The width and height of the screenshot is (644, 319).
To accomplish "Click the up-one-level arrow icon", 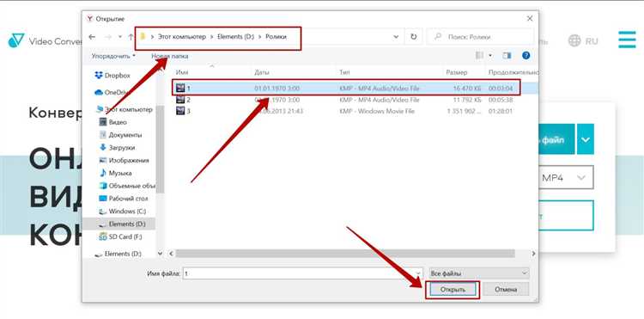I will (131, 37).
